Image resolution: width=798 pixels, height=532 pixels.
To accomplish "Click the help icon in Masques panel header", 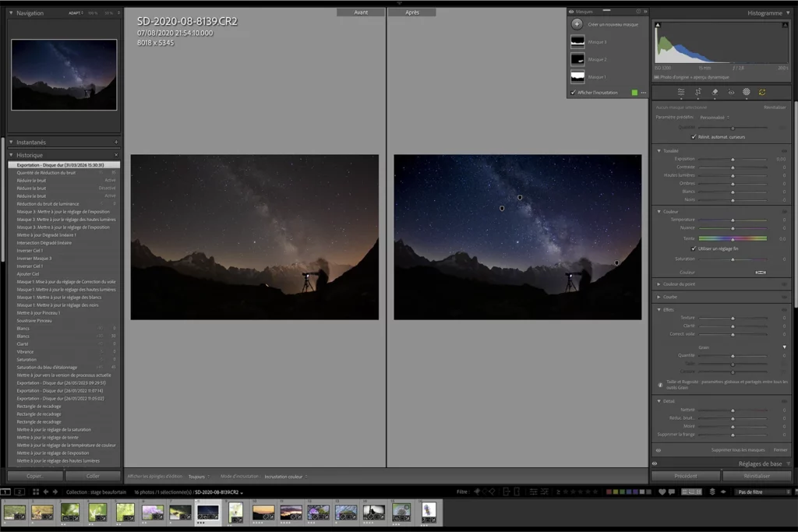I will [638, 11].
